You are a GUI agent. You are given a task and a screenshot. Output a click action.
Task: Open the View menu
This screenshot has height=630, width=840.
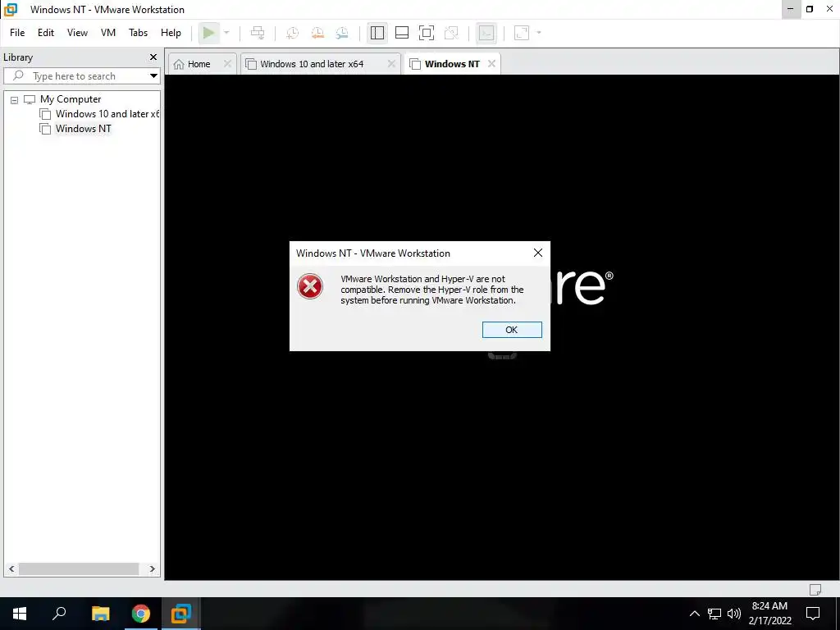pos(77,33)
